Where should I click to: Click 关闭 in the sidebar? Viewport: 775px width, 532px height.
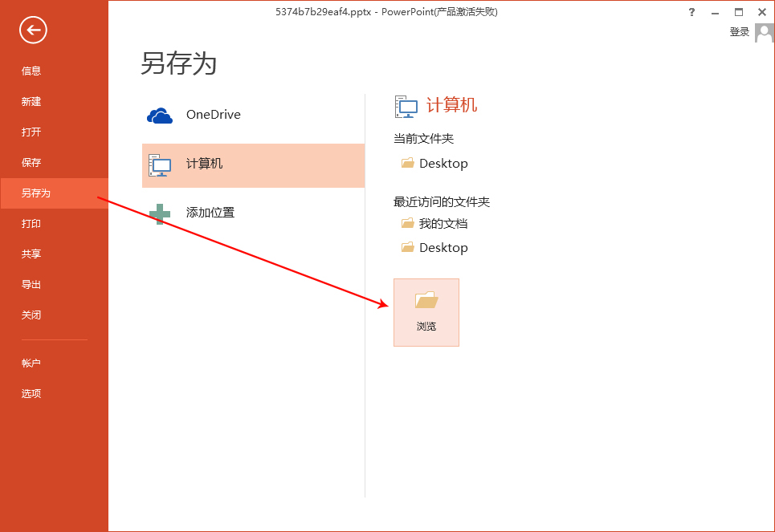coord(31,315)
